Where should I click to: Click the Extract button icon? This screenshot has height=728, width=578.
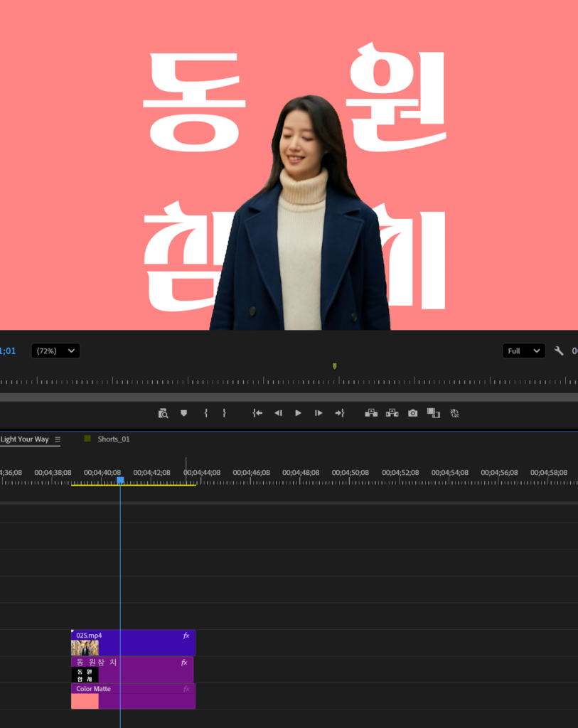(x=392, y=413)
